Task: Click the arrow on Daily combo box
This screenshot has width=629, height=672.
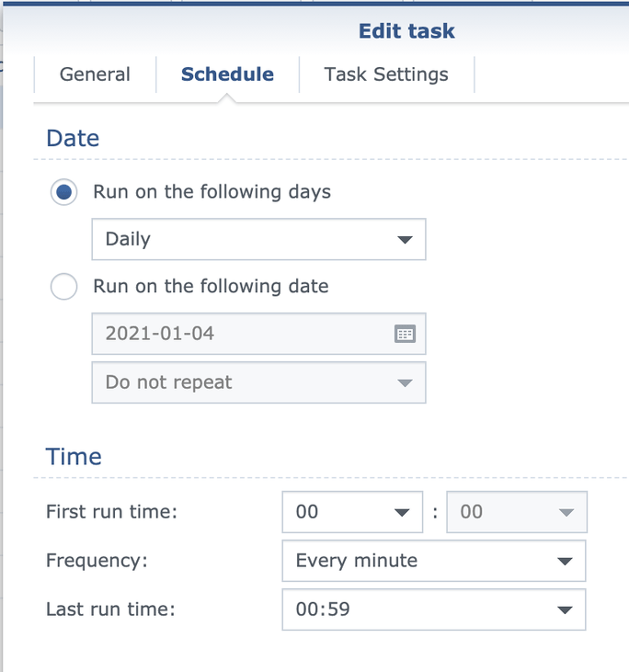Action: click(405, 240)
